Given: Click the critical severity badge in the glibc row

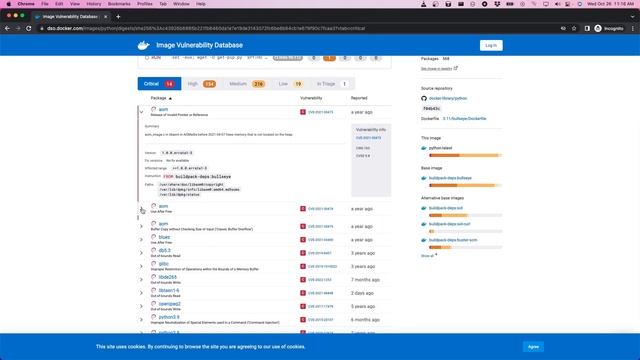Looking at the screenshot, I should (303, 267).
